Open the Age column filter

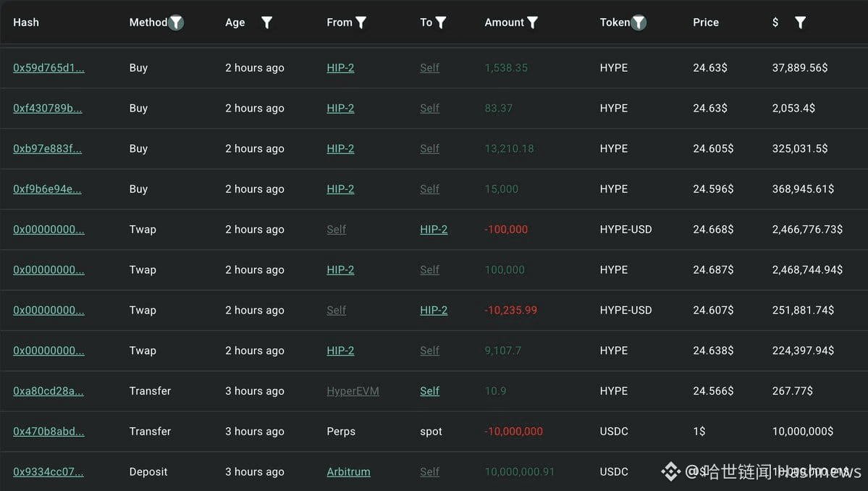click(x=266, y=22)
